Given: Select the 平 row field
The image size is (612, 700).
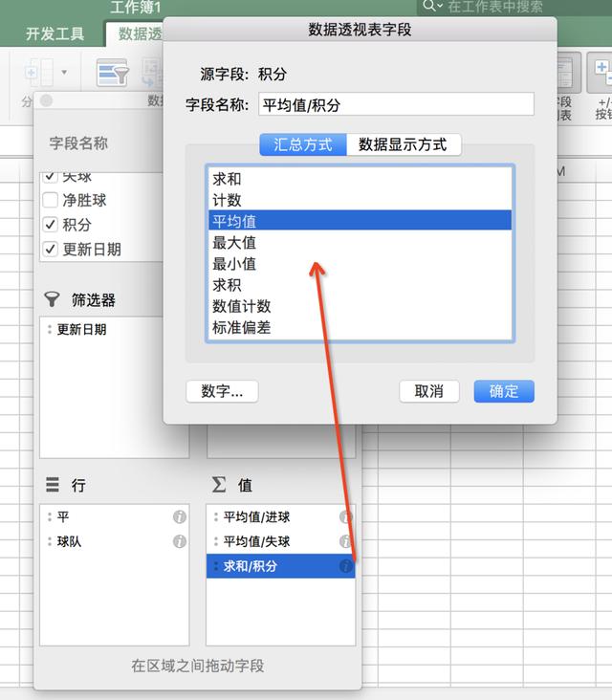Looking at the screenshot, I should [63, 517].
